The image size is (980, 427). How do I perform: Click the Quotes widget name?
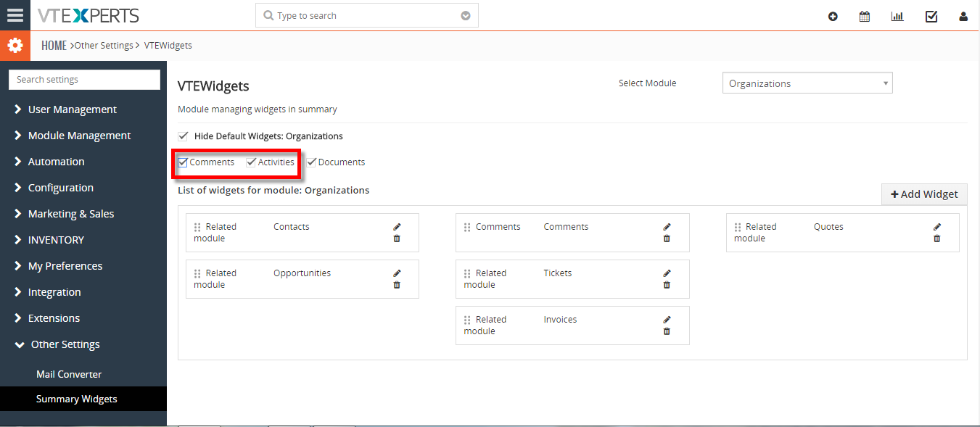[x=828, y=227]
